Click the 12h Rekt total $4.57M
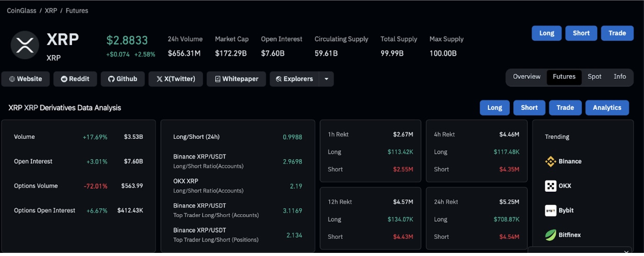Screen dimensions: 644x256 [x=403, y=202]
